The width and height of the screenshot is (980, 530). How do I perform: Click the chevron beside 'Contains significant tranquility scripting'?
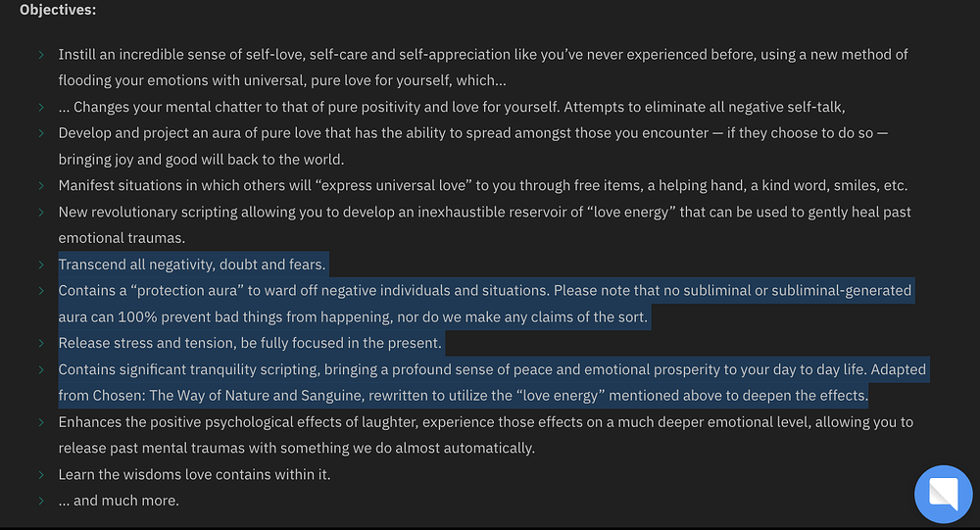point(41,370)
